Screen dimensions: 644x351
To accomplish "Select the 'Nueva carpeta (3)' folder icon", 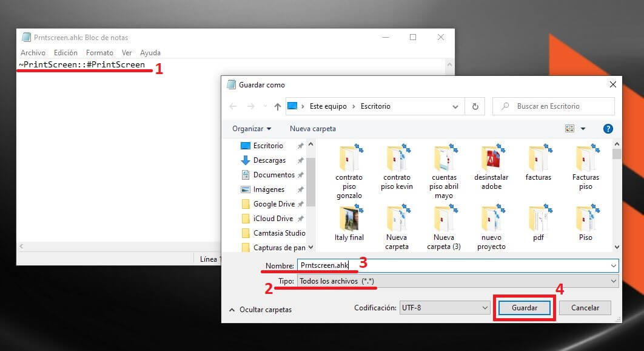I will (444, 217).
